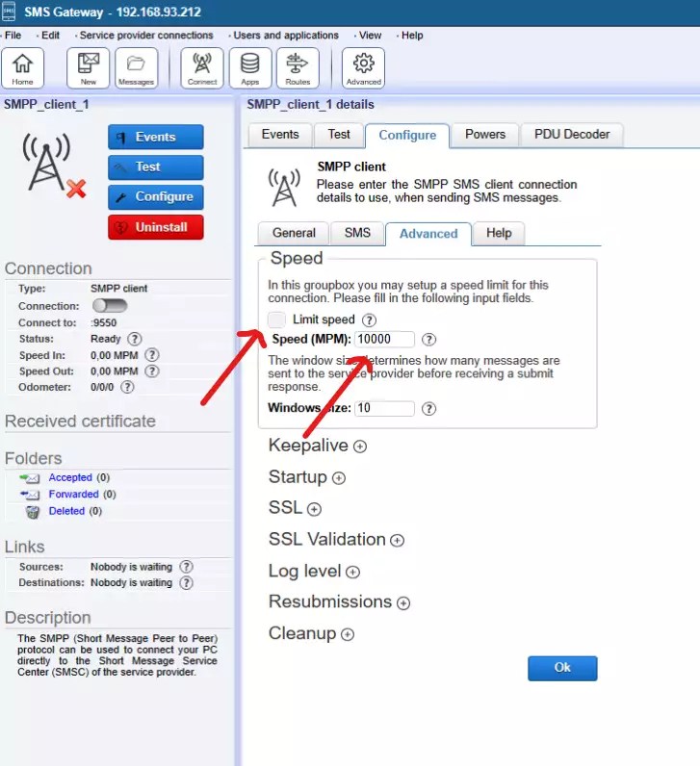
Task: Open the Messages toolbar icon
Action: tap(136, 68)
